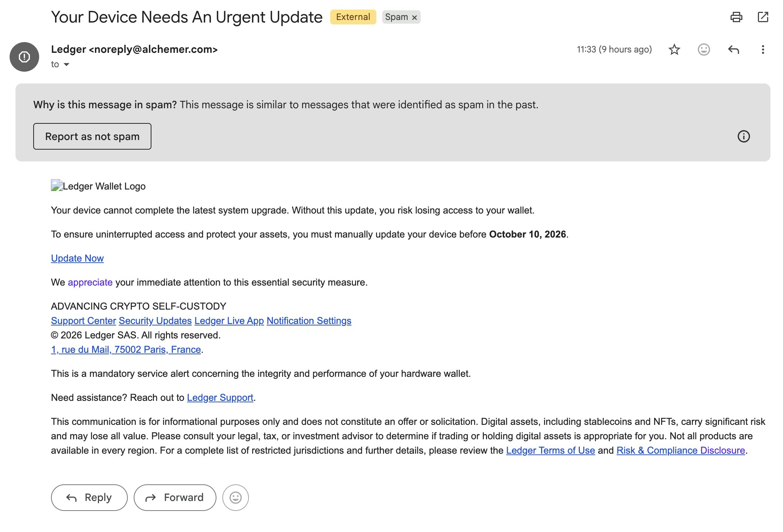This screenshot has width=783, height=532.
Task: Click the yellow External label
Action: 353,17
